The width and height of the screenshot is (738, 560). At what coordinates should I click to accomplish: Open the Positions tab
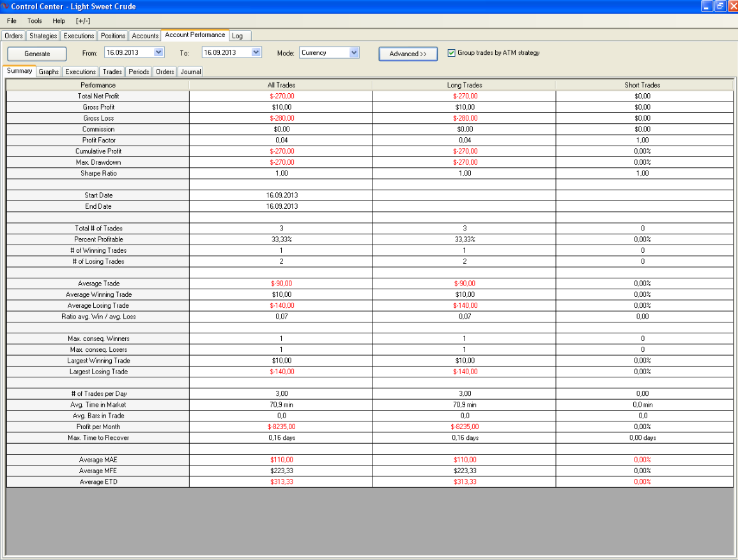click(113, 36)
